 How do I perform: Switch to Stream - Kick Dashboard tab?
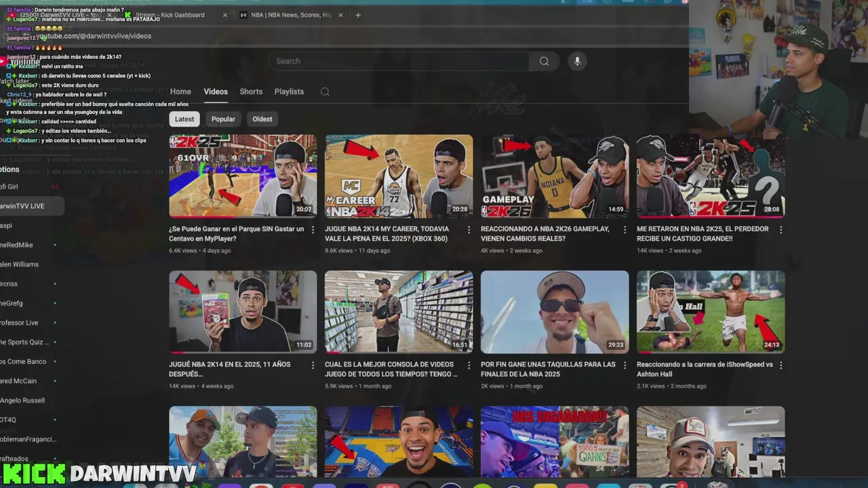click(170, 15)
